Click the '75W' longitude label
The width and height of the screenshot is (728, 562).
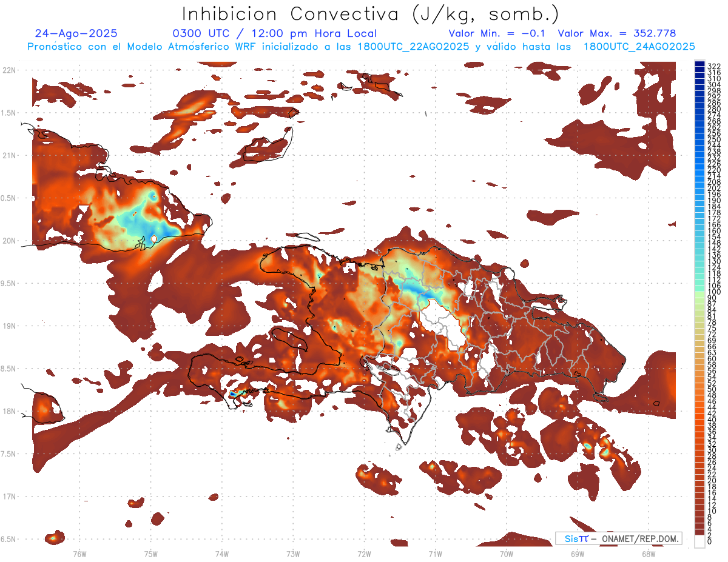tap(150, 554)
